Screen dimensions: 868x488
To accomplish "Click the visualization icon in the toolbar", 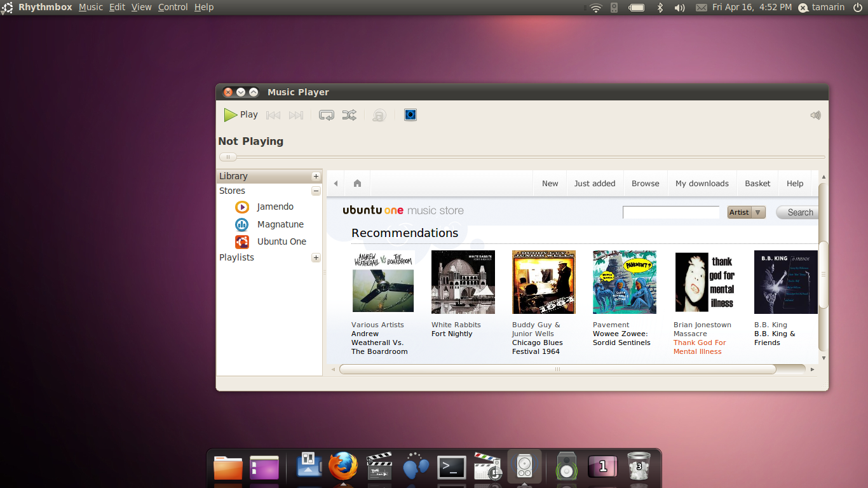I will [x=410, y=115].
